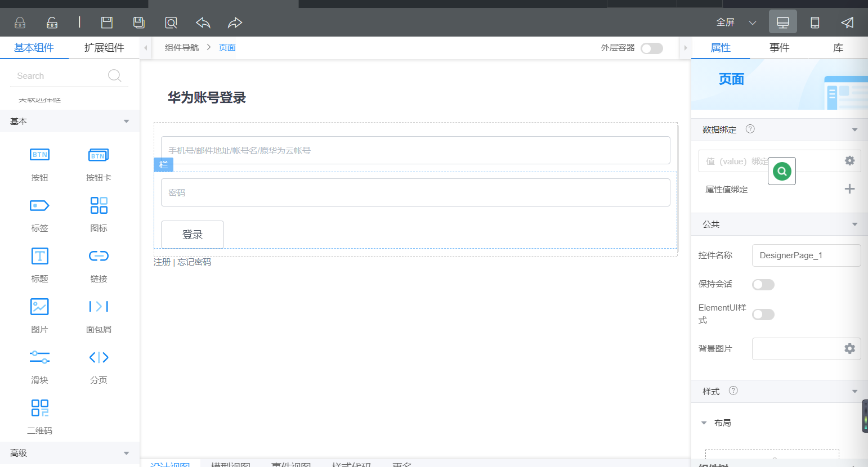868x467 pixels.
Task: Click the paper plane publish icon
Action: point(847,23)
